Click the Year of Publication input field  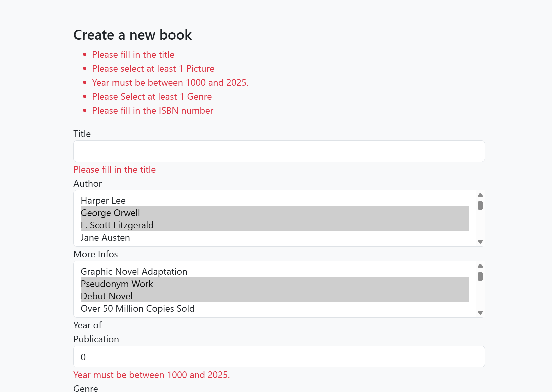[x=279, y=356]
